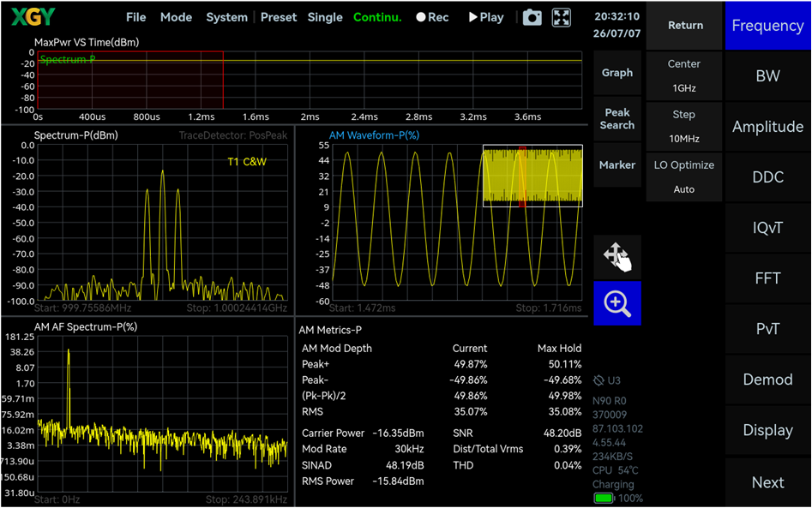Click the yellow zoom overview box in AM Waveform
812x508 pixels.
pyautogui.click(x=532, y=176)
